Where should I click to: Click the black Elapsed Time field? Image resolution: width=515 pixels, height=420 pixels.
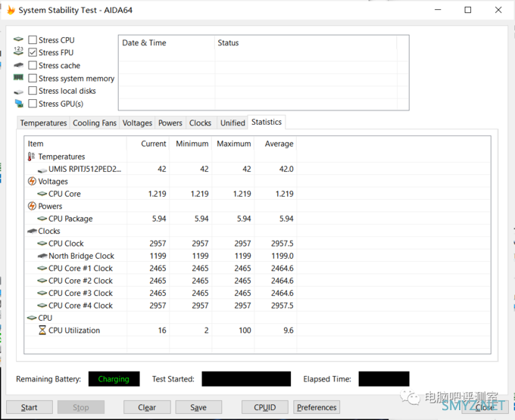point(384,379)
